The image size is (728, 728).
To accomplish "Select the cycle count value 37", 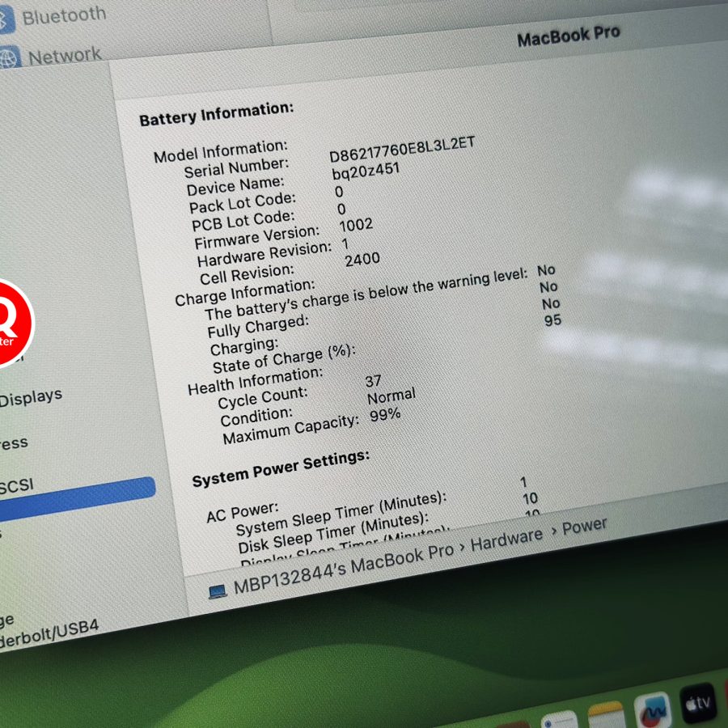I will [x=373, y=382].
